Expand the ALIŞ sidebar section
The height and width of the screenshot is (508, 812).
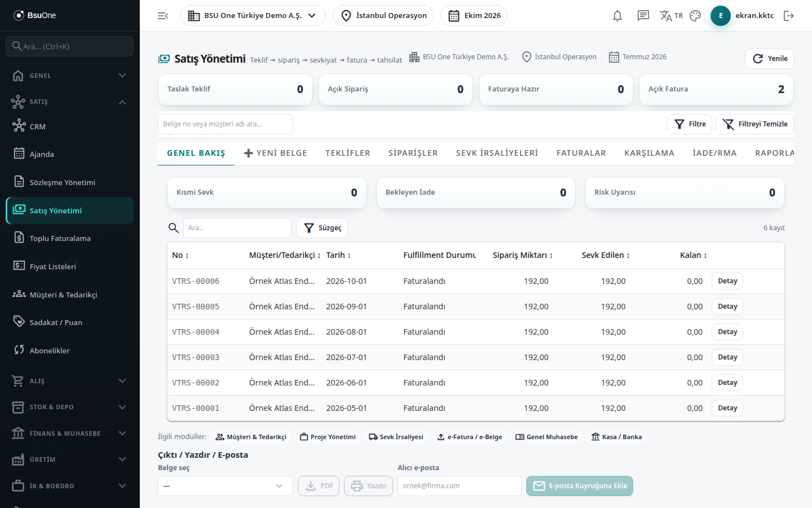[x=70, y=381]
